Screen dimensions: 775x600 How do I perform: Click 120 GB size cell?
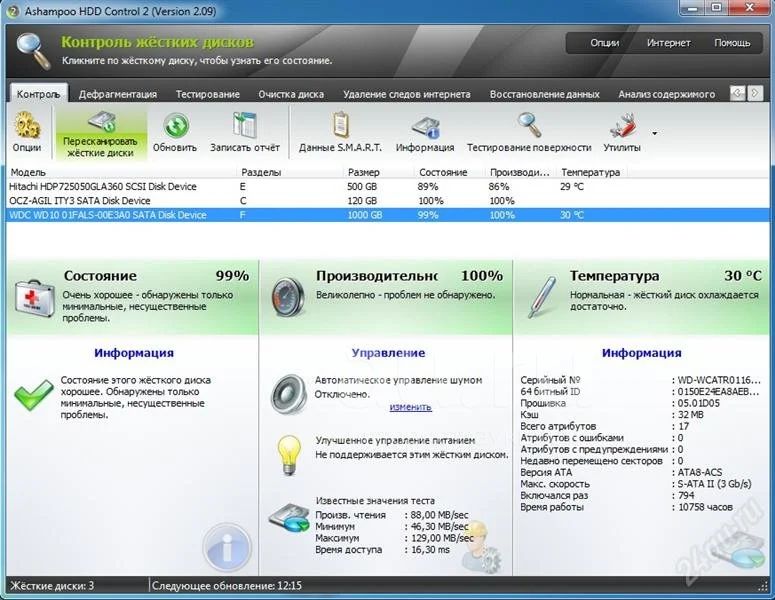pyautogui.click(x=362, y=201)
